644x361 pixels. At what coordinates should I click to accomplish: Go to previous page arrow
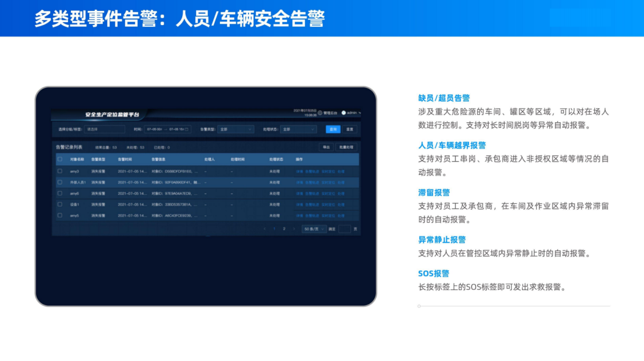click(265, 229)
